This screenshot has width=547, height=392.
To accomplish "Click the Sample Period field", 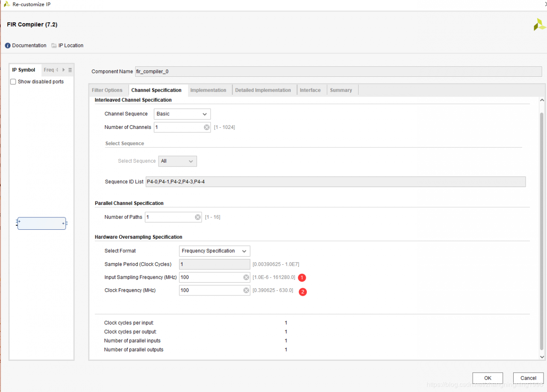I will coord(215,264).
